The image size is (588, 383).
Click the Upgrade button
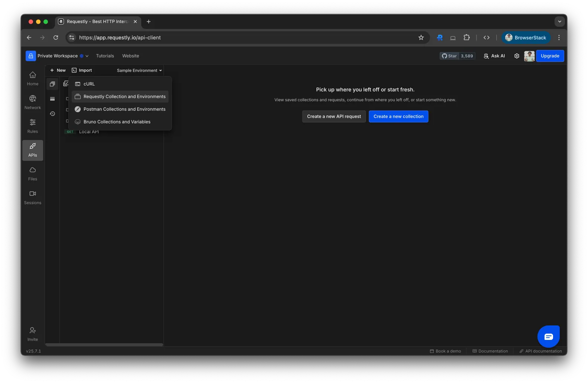[x=550, y=56]
